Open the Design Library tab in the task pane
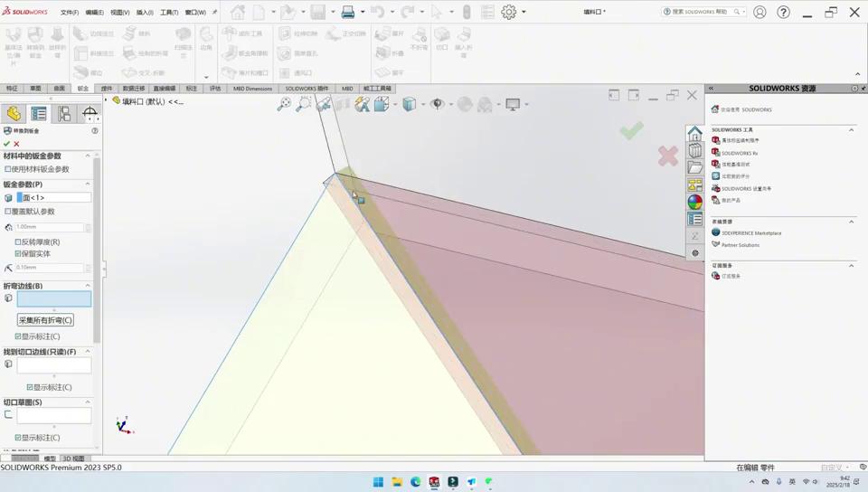This screenshot has width=868, height=492. pos(694,150)
